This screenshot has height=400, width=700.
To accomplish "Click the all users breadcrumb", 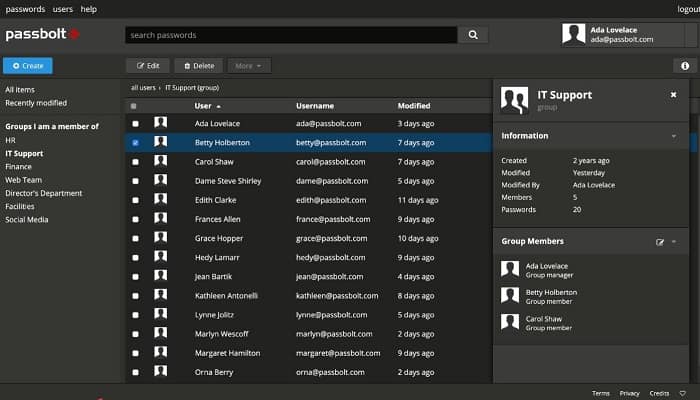I will (143, 88).
